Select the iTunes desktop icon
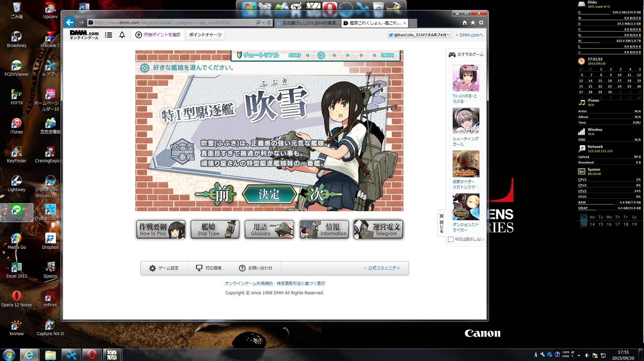The height and width of the screenshot is (361, 644). click(16, 126)
